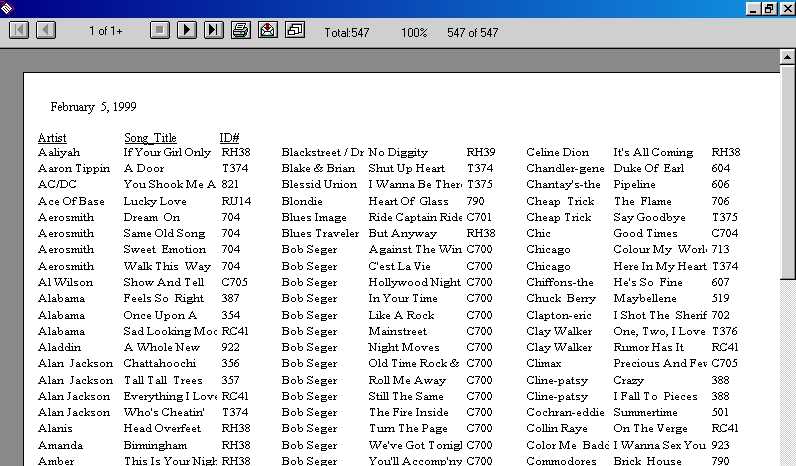Click the cascading windows toolbar icon
This screenshot has width=796, height=466.
coord(295,31)
